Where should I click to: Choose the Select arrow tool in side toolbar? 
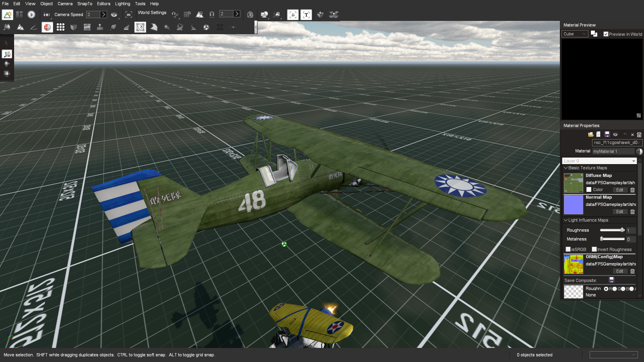pyautogui.click(x=7, y=43)
